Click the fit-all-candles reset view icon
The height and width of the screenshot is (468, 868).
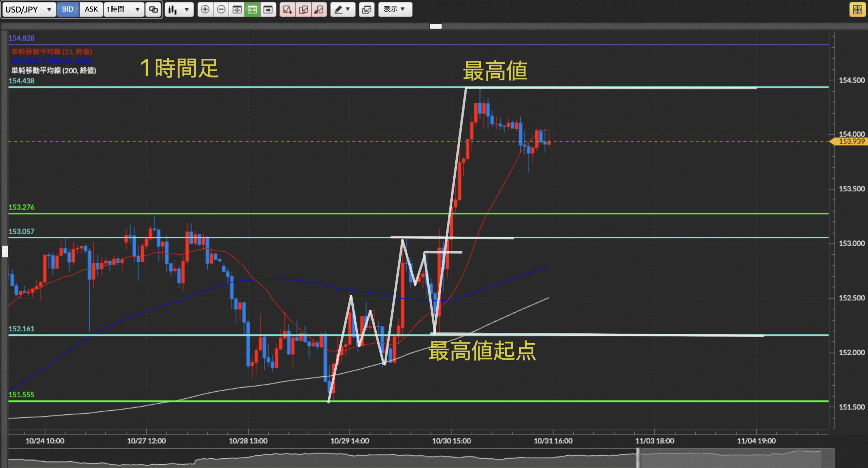pos(237,9)
